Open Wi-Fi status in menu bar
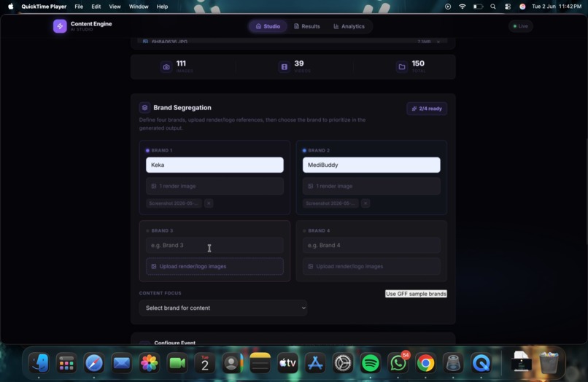This screenshot has height=382, width=588. tap(463, 7)
